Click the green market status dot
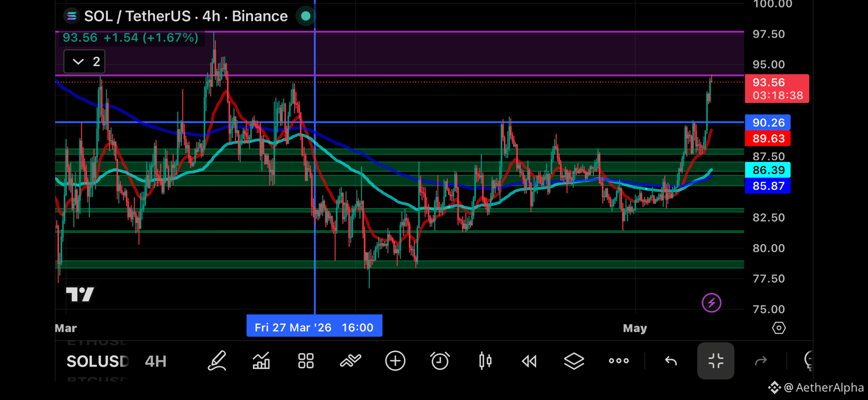 click(306, 16)
